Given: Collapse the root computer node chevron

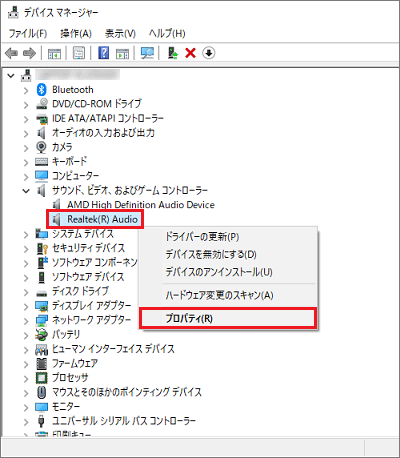Looking at the screenshot, I should click(x=11, y=76).
